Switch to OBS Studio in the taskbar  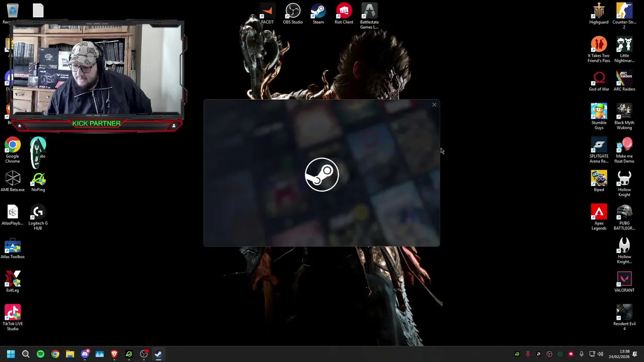(143, 354)
